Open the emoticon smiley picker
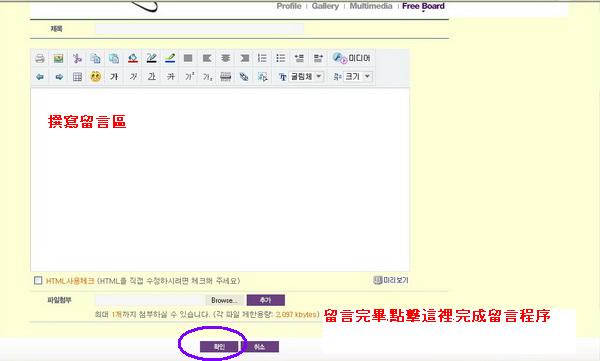This screenshot has width=600, height=361. (95, 77)
